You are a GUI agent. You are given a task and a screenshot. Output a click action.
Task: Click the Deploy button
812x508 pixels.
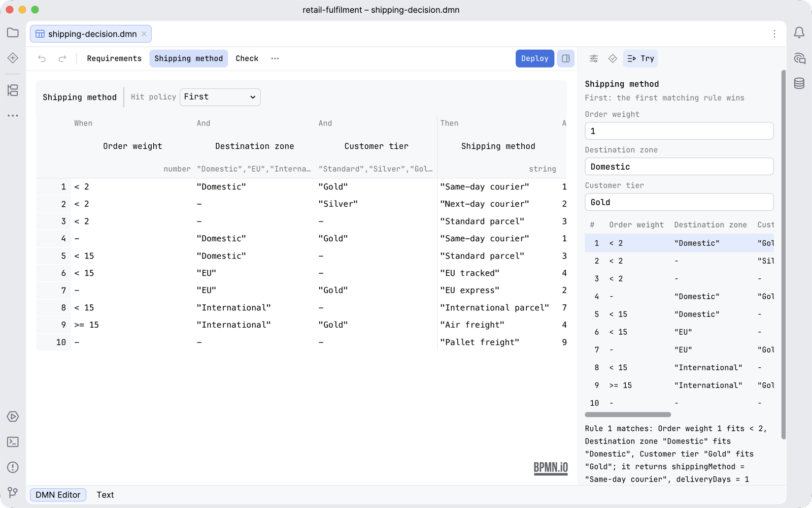click(535, 58)
